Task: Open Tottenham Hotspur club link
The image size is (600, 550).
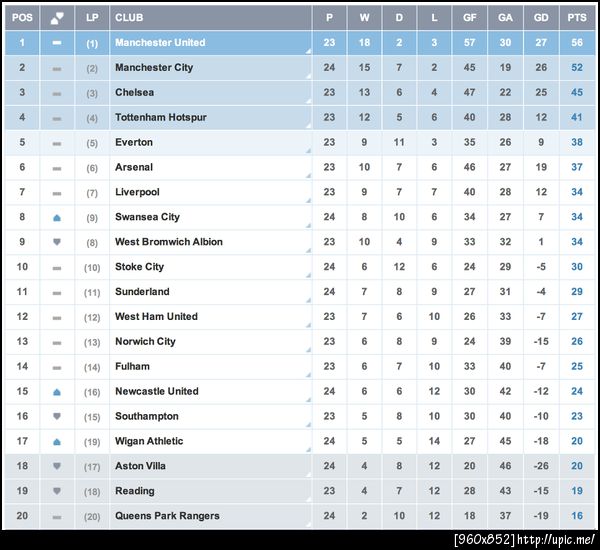Action: click(160, 117)
